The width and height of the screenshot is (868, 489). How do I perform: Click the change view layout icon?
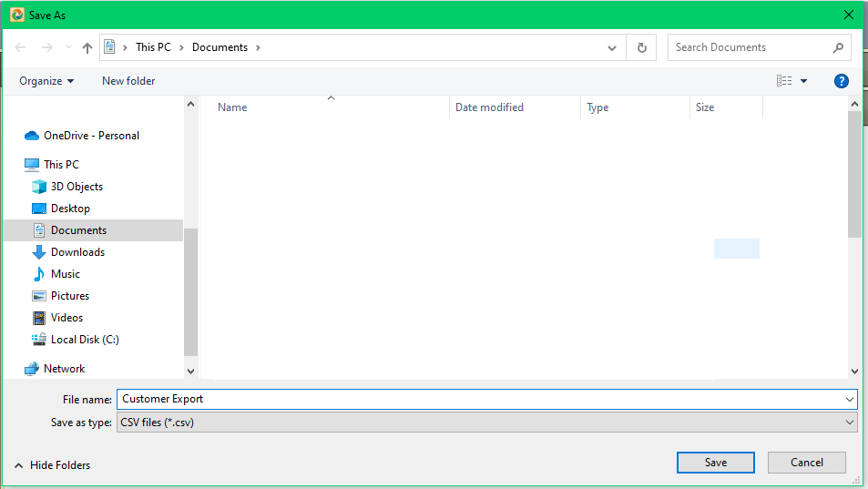click(784, 81)
